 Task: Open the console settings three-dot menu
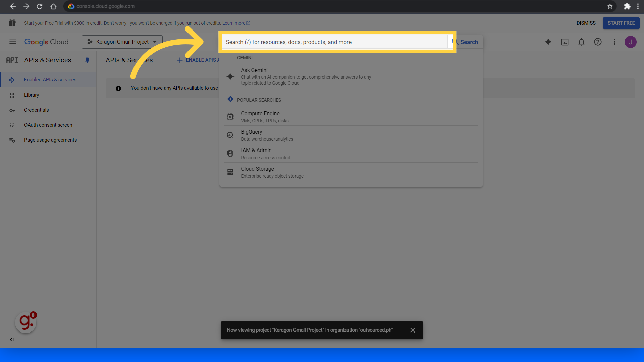pos(614,42)
